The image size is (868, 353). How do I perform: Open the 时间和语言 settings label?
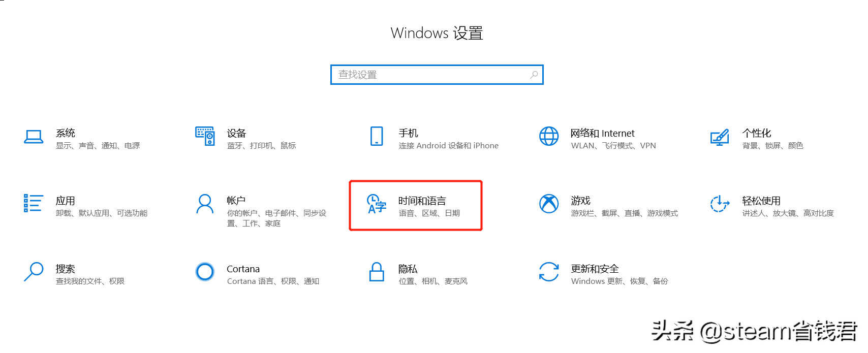coord(422,201)
